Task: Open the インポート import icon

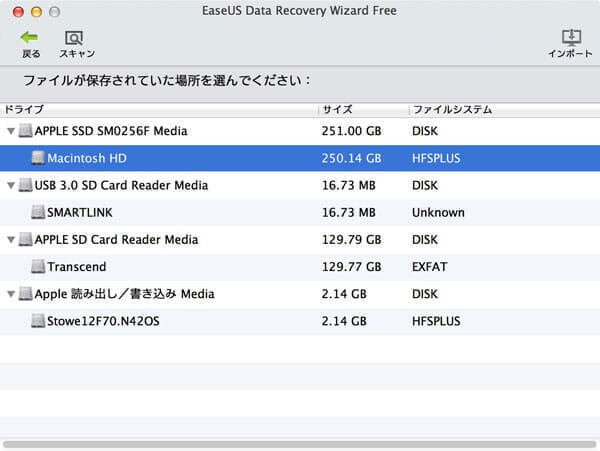Action: 571,37
